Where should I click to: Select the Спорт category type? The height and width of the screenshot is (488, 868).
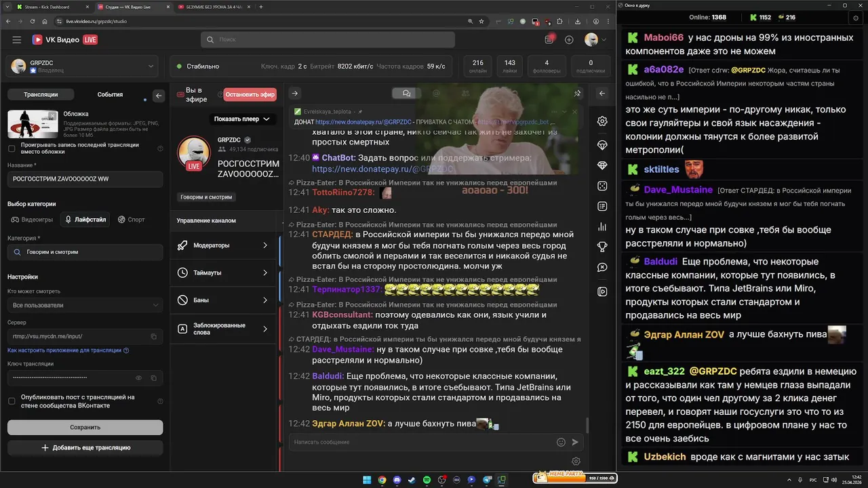pos(131,220)
